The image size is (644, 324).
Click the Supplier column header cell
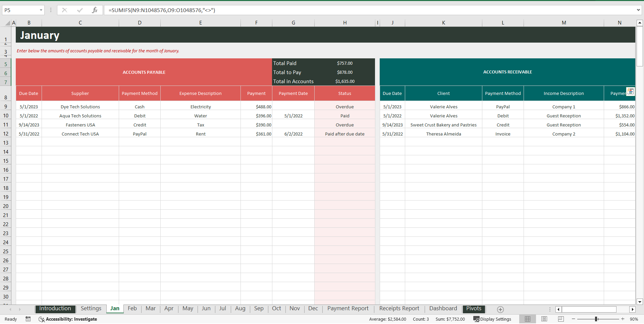[80, 93]
